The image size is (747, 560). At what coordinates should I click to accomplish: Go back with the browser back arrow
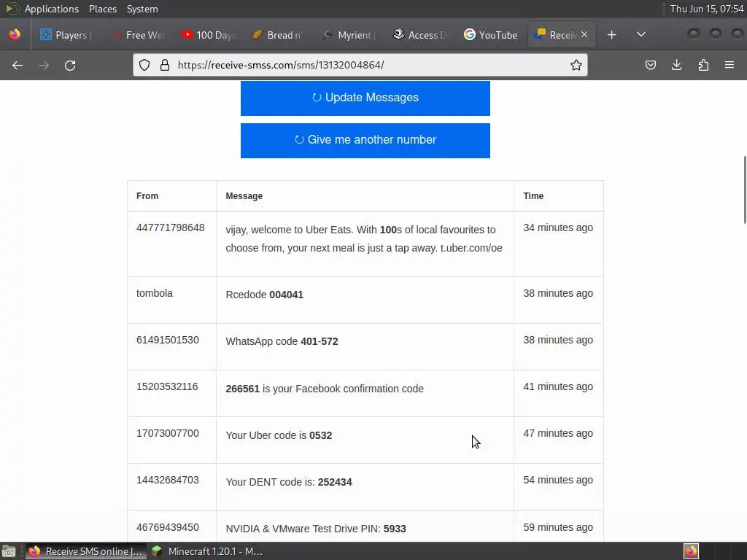coord(18,65)
